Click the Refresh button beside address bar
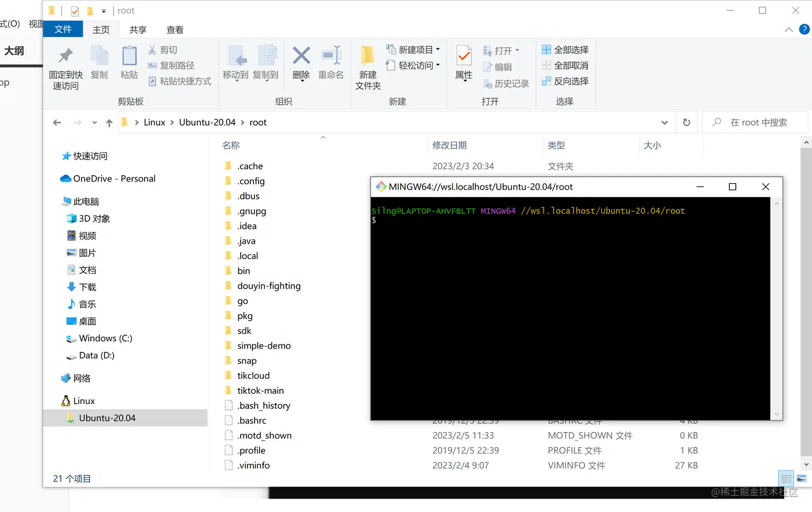 point(686,122)
